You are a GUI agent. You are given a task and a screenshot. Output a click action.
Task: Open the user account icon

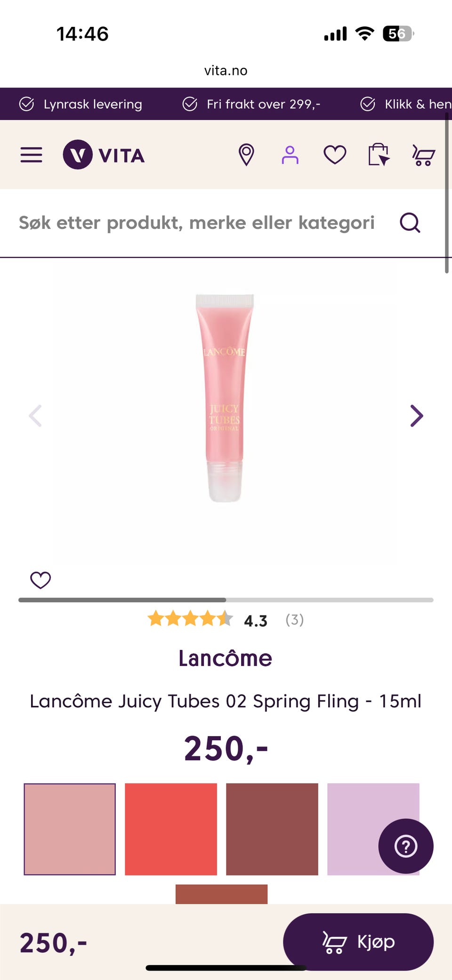tap(290, 155)
